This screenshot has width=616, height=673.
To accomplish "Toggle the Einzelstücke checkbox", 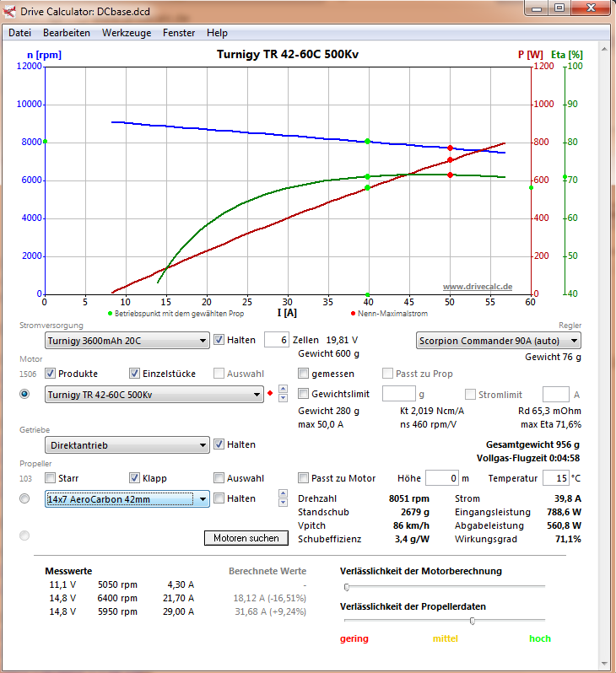I will click(x=134, y=374).
